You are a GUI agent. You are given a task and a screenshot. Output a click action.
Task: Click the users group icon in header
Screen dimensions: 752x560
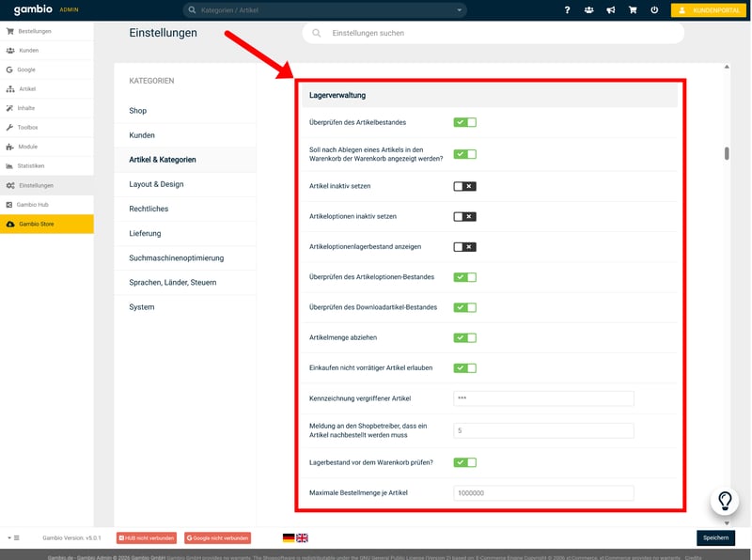(588, 10)
